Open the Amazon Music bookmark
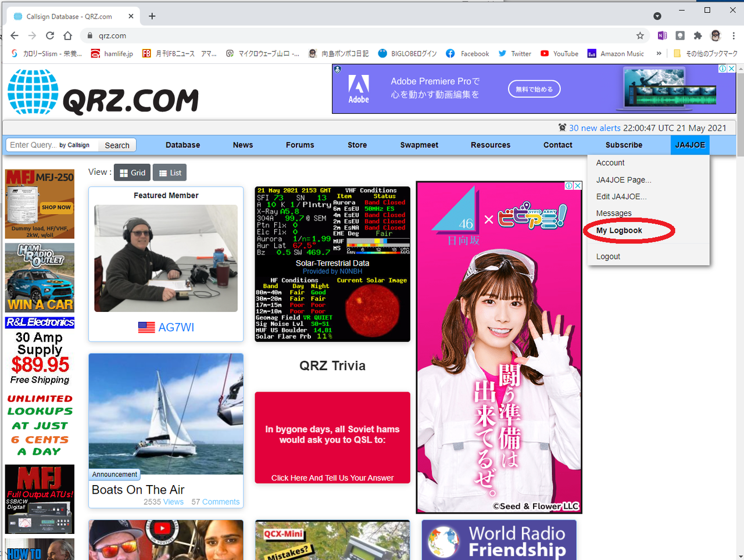Image resolution: width=744 pixels, height=560 pixels. coord(616,53)
